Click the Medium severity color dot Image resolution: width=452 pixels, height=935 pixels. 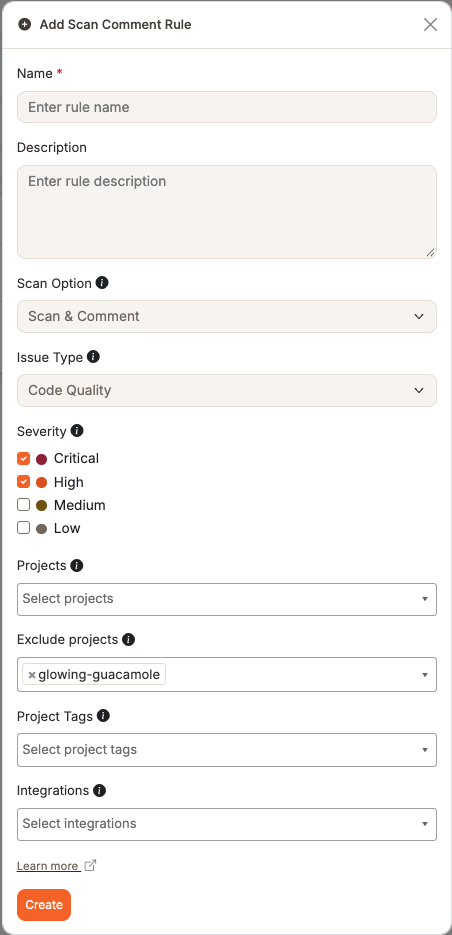(41, 506)
